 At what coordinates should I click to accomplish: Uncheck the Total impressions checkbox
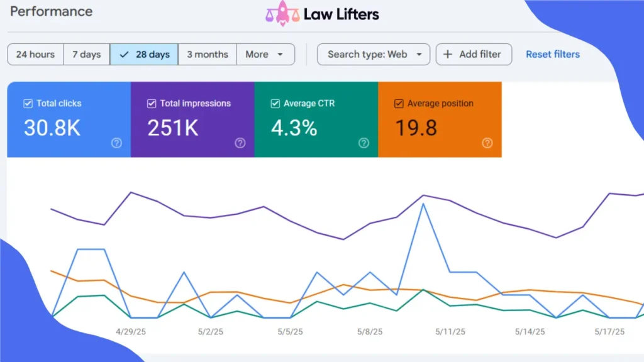152,104
